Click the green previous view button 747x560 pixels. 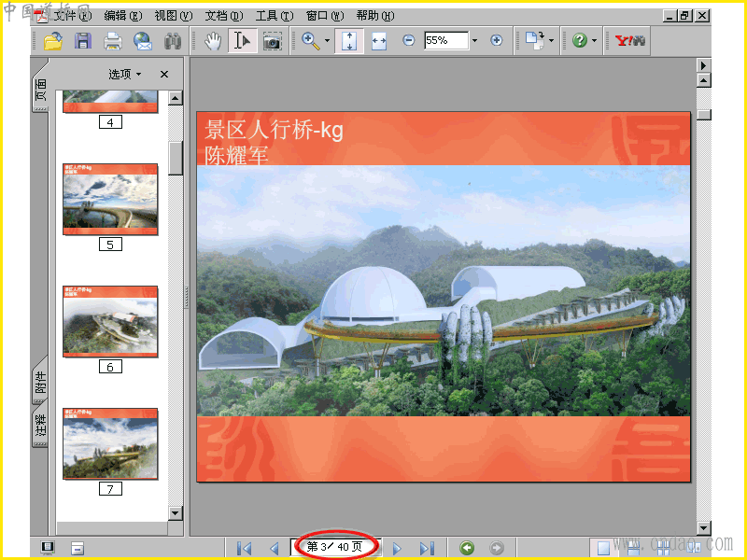467,548
